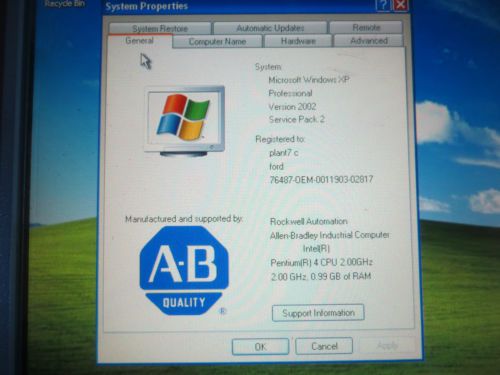Close the System Properties dialog with X
The height and width of the screenshot is (375, 500).
pyautogui.click(x=400, y=5)
